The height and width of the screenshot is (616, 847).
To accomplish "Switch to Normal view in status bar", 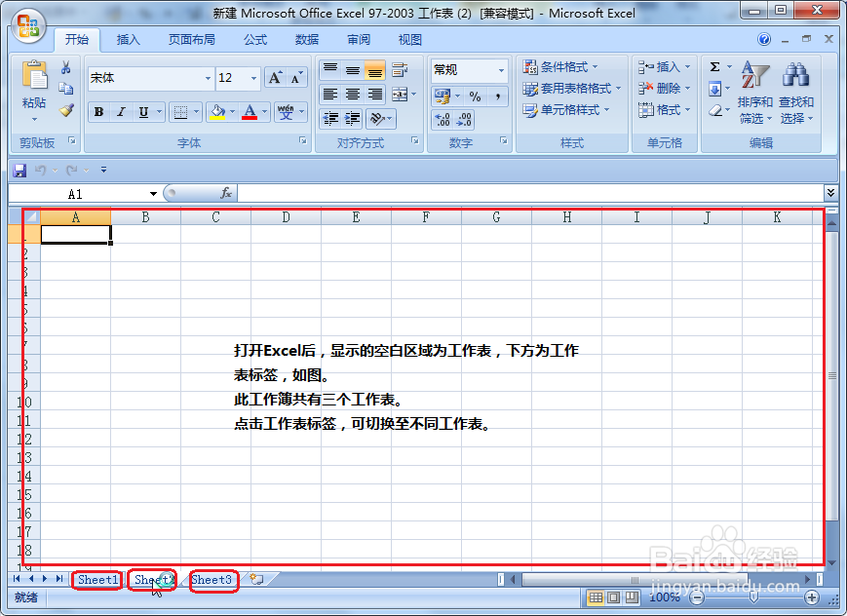I will tap(596, 597).
